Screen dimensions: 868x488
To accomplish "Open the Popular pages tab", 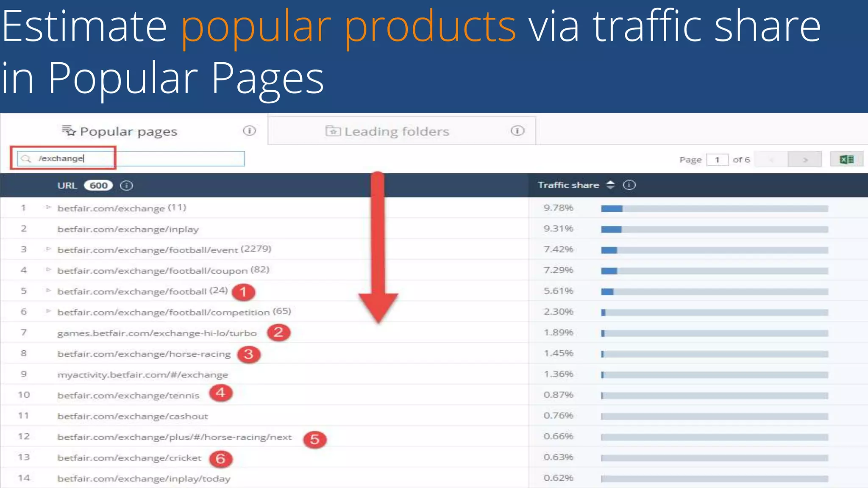I will pos(134,131).
